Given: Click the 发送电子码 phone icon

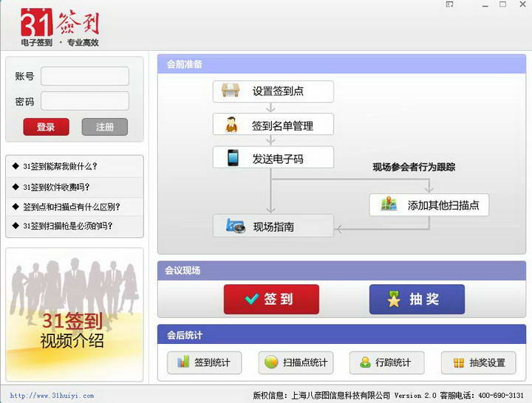Looking at the screenshot, I should coord(233,158).
